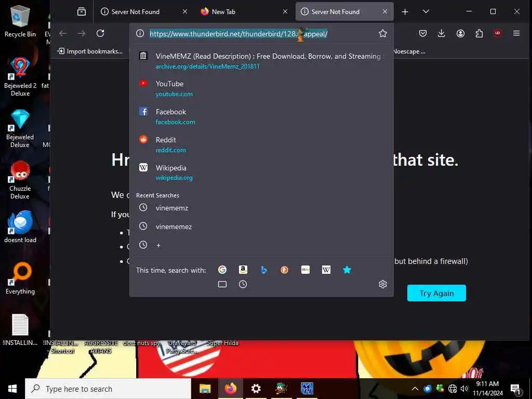Screen dimensions: 532x399
Task: Click the thunderbird.net URL address field
Action: (x=238, y=34)
